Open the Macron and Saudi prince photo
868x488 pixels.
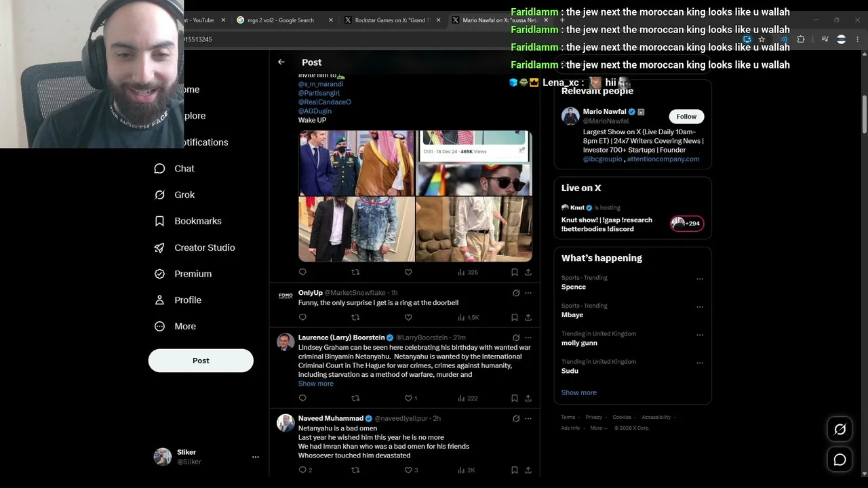coord(357,163)
